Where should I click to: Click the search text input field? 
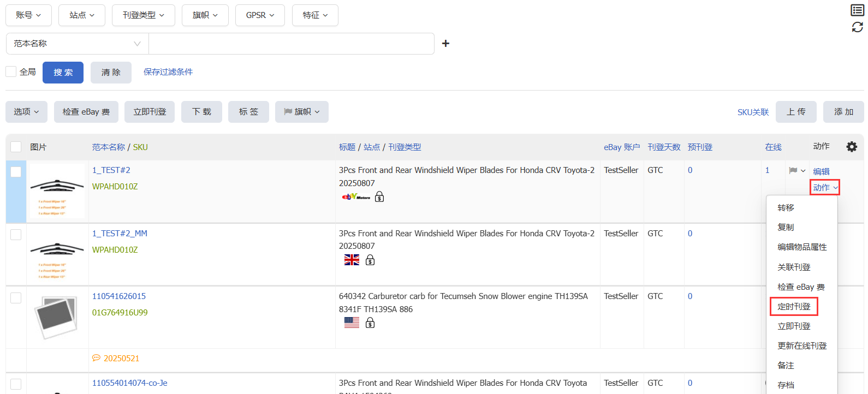tap(291, 44)
